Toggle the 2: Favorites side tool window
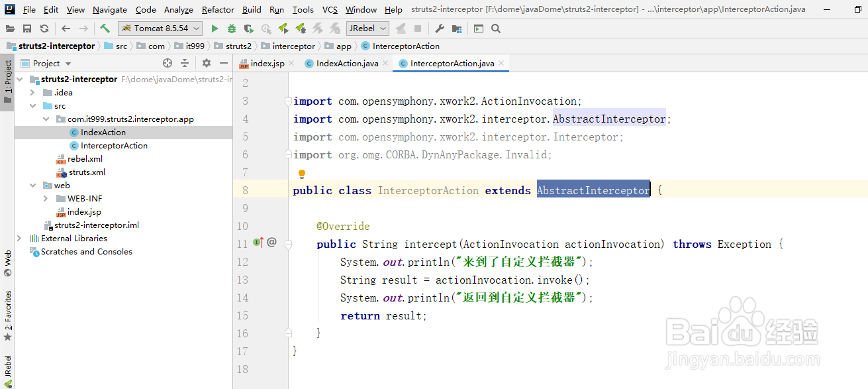 point(7,315)
